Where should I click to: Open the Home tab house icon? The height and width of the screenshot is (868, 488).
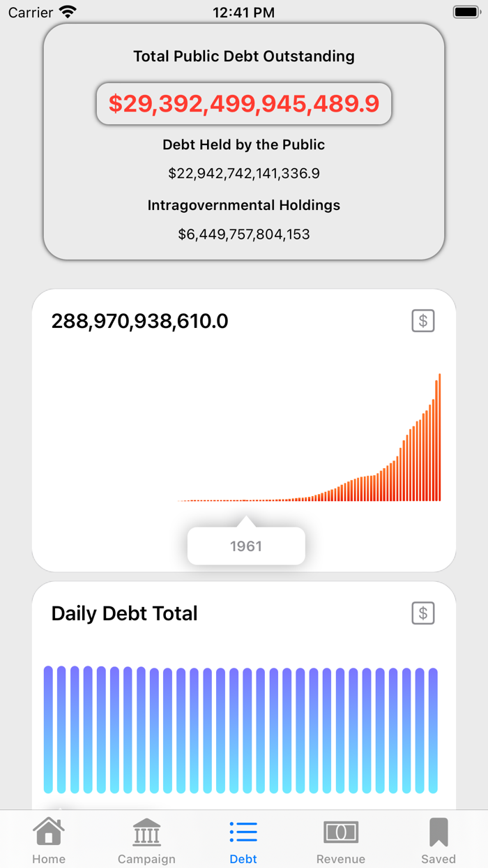[x=48, y=832]
